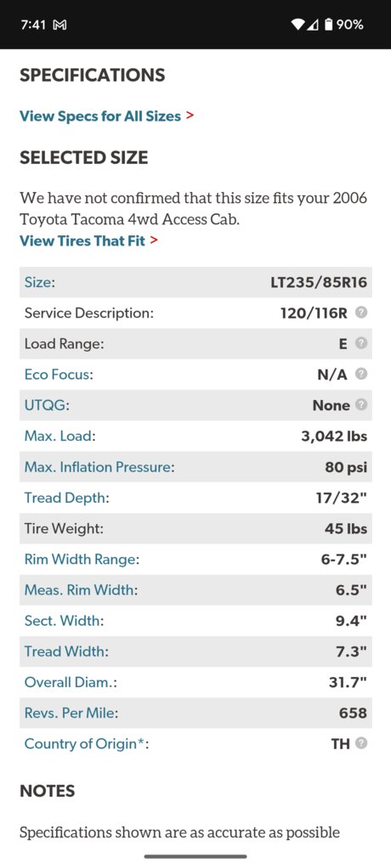The height and width of the screenshot is (868, 391).
Task: Tap the Tread Depth label link
Action: point(65,499)
